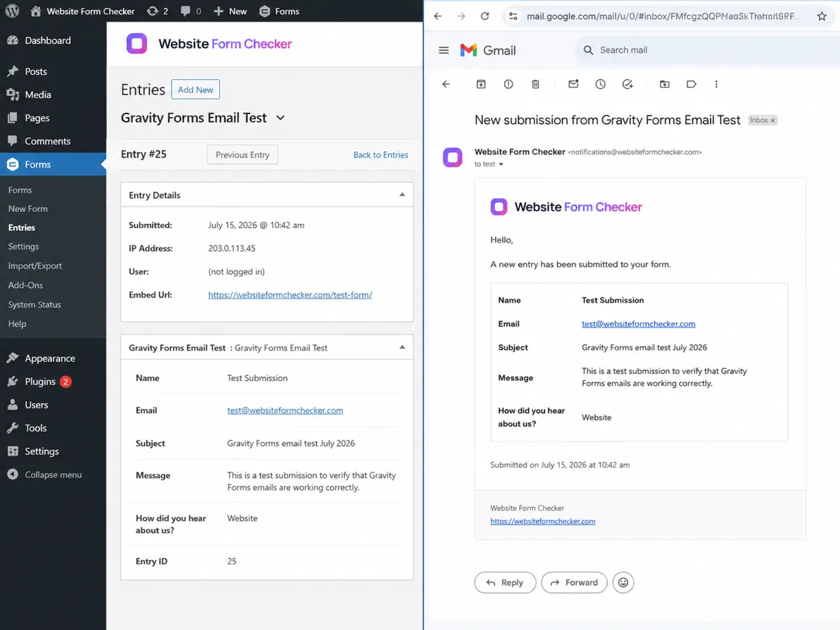This screenshot has height=630, width=840.
Task: Open Help submenu item
Action: [17, 324]
